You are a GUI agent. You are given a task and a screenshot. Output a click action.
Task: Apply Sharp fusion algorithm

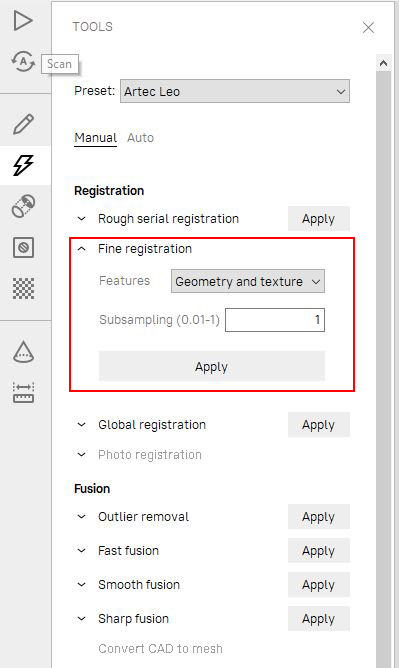(319, 619)
